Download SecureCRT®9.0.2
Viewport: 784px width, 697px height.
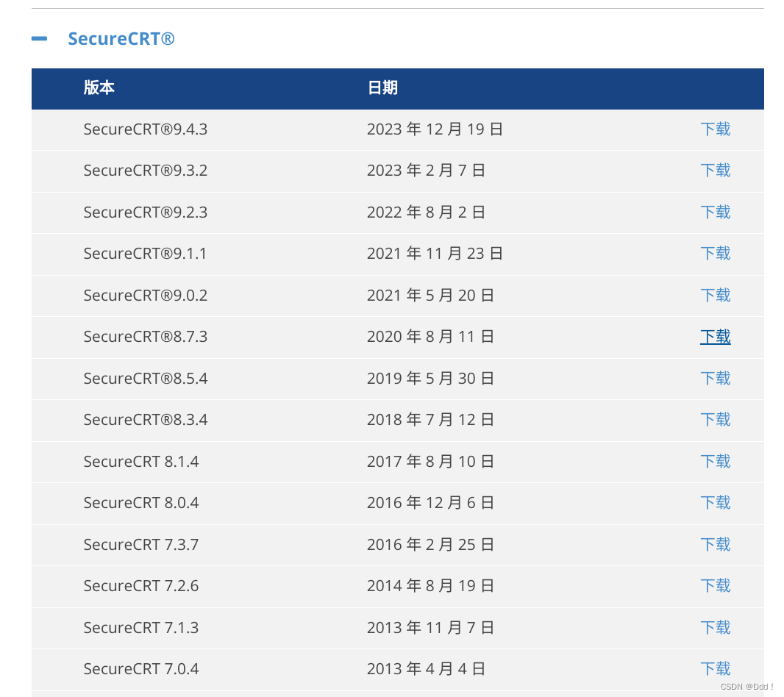715,295
